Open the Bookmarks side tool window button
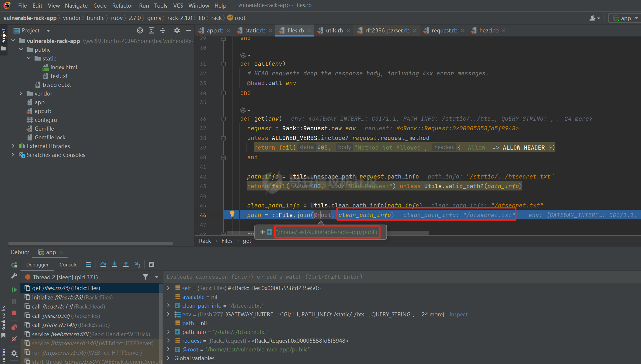The width and height of the screenshot is (641, 364). tap(4, 321)
